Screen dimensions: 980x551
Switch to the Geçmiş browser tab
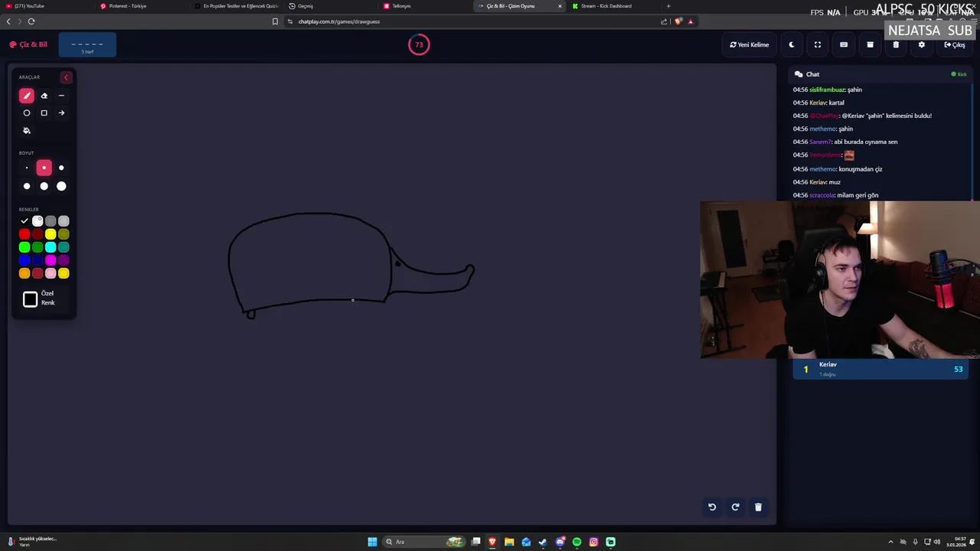pyautogui.click(x=329, y=6)
